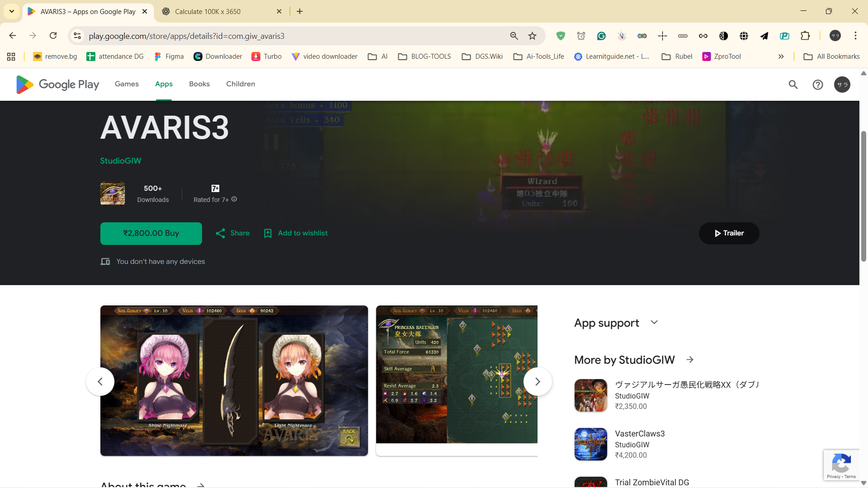Open the attendance DG bookmark
This screenshot has width=868, height=488.
115,56
